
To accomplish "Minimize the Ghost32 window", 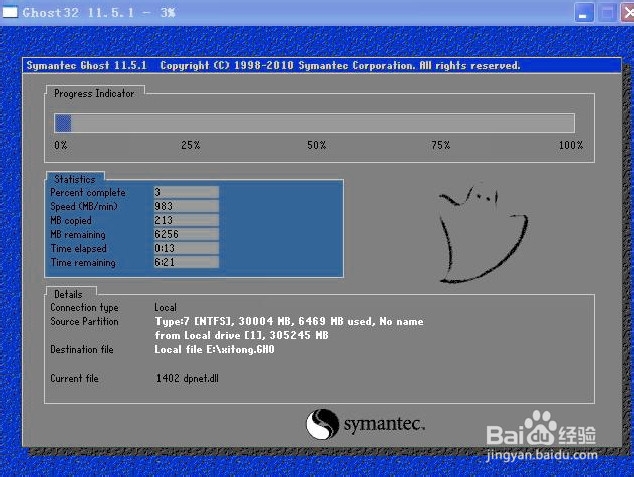I will (x=583, y=13).
